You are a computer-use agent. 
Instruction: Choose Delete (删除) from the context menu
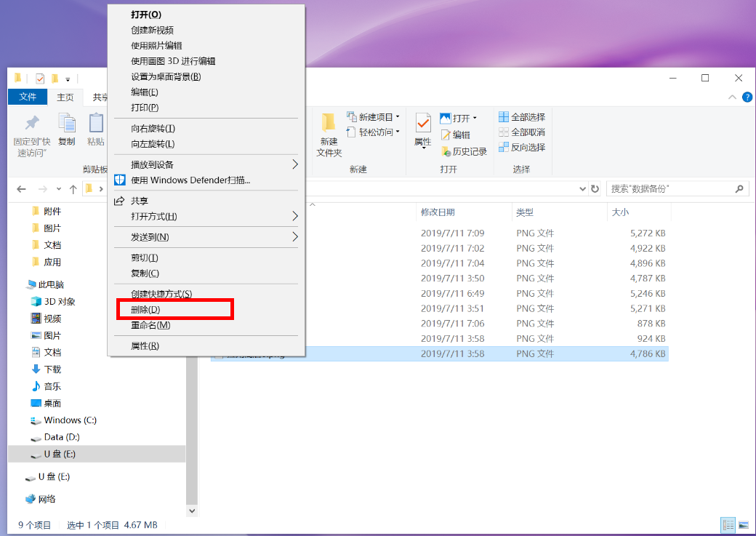145,310
